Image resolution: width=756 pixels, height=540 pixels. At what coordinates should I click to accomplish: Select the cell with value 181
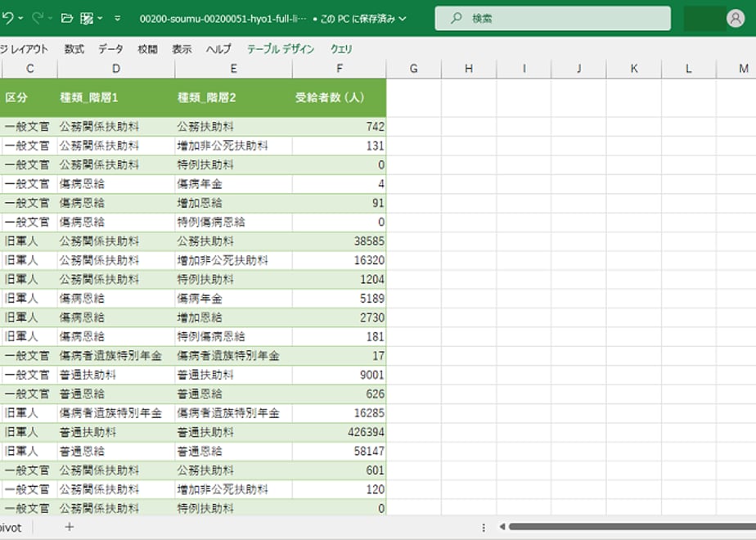pyautogui.click(x=340, y=336)
